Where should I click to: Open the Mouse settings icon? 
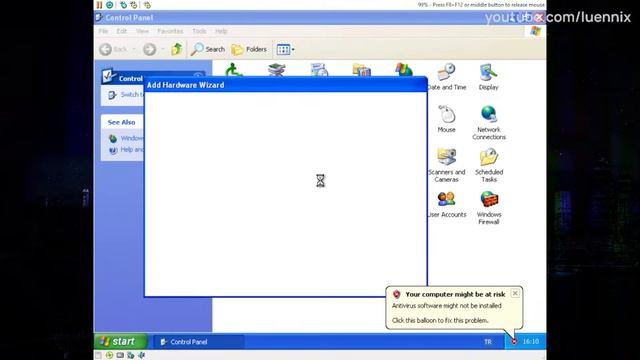point(447,119)
